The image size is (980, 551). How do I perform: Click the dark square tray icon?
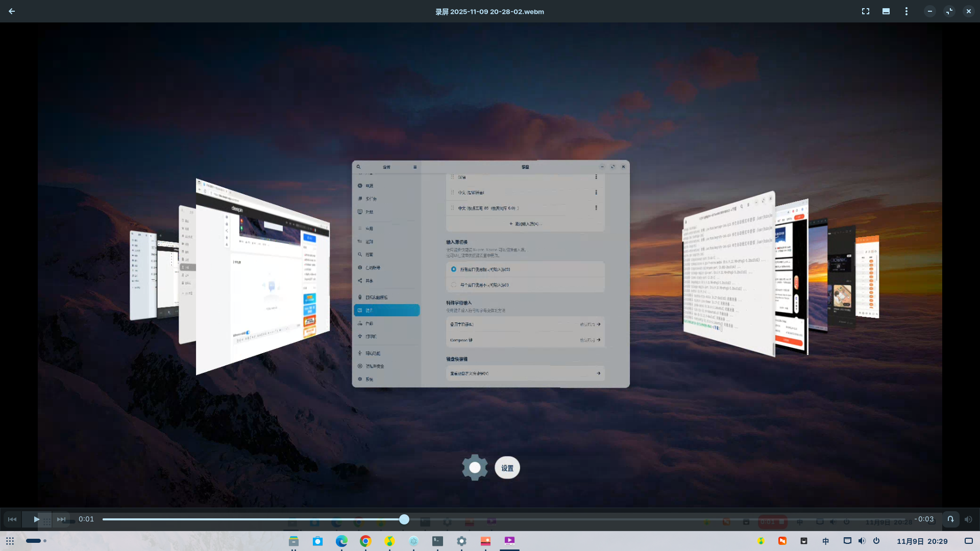[804, 541]
